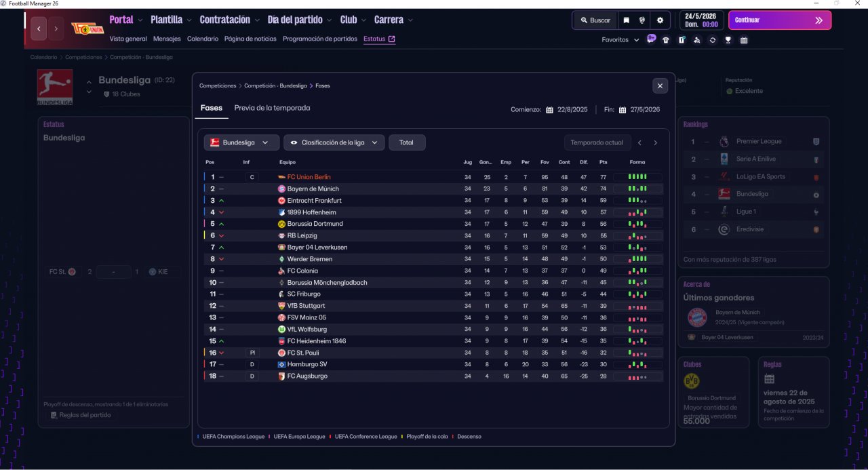Click the circular arrows icon in favorites bar

[713, 40]
